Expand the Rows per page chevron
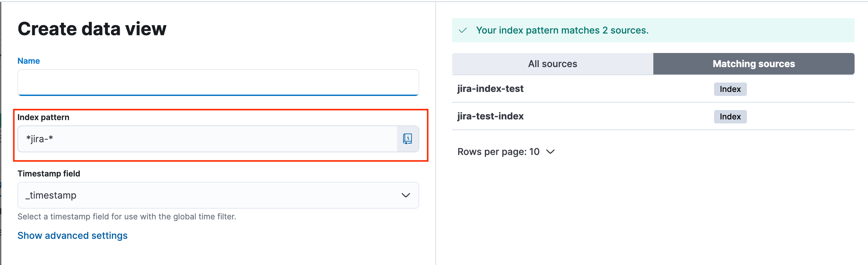This screenshot has width=868, height=265. tap(550, 152)
